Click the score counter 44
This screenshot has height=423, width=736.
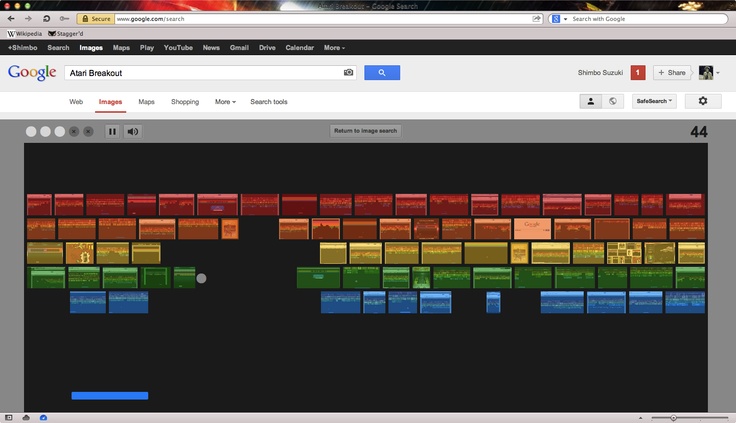coord(699,132)
